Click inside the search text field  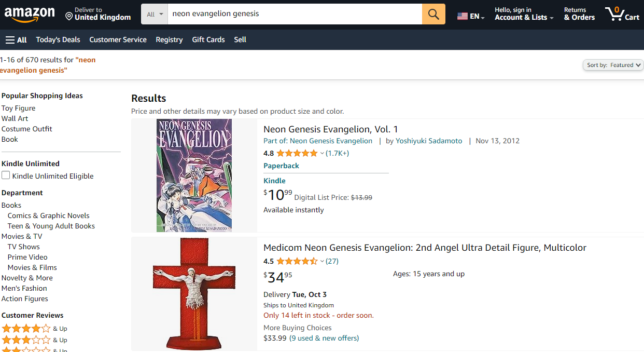295,14
